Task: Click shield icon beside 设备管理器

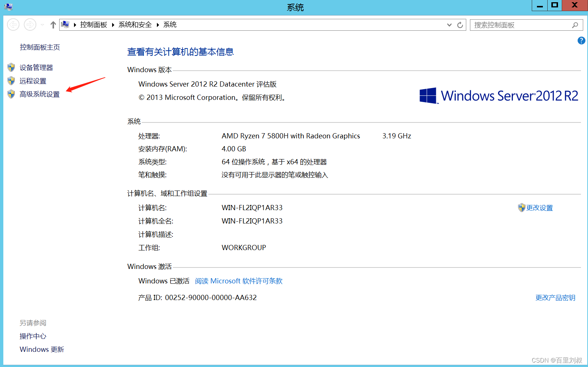Action: tap(11, 67)
